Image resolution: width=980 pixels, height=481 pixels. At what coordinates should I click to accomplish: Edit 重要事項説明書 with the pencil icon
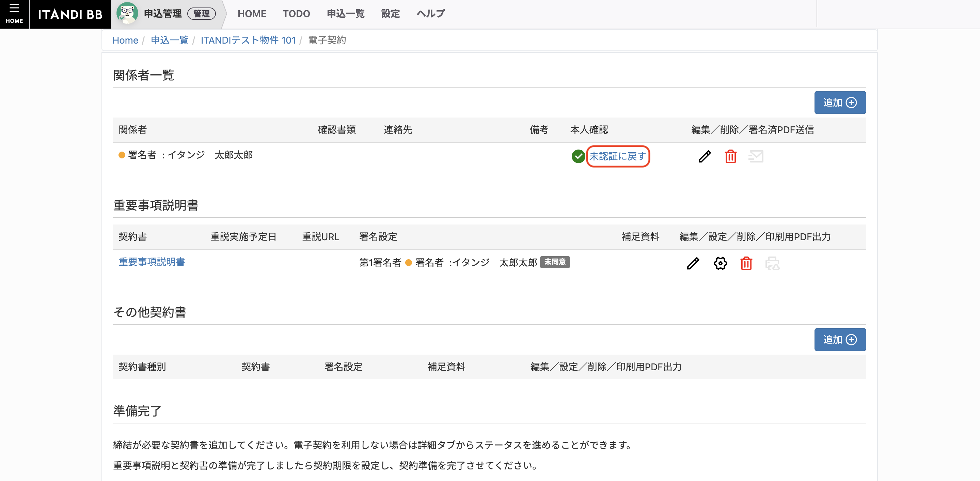coord(693,263)
